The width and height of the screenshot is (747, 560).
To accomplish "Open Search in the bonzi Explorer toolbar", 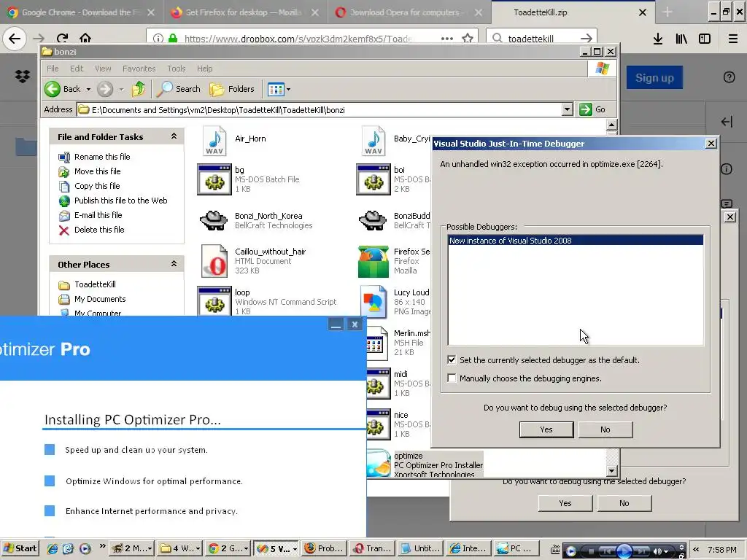I will click(179, 89).
